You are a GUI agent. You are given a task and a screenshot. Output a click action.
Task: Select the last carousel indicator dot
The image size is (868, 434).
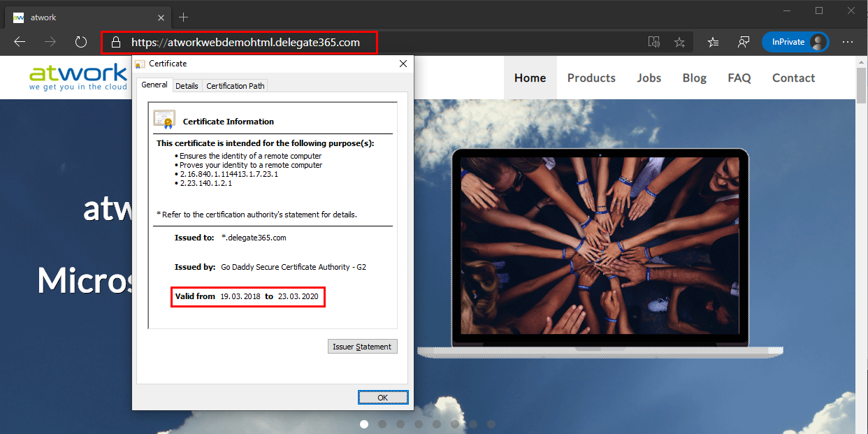pos(491,424)
